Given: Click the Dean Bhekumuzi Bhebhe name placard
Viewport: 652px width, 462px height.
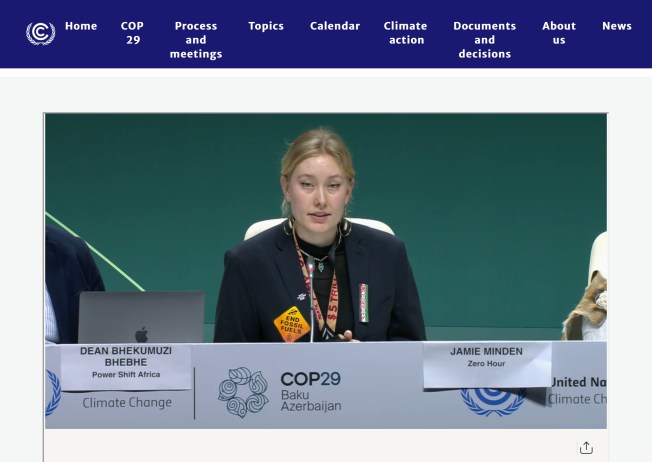Looking at the screenshot, I should [126, 367].
